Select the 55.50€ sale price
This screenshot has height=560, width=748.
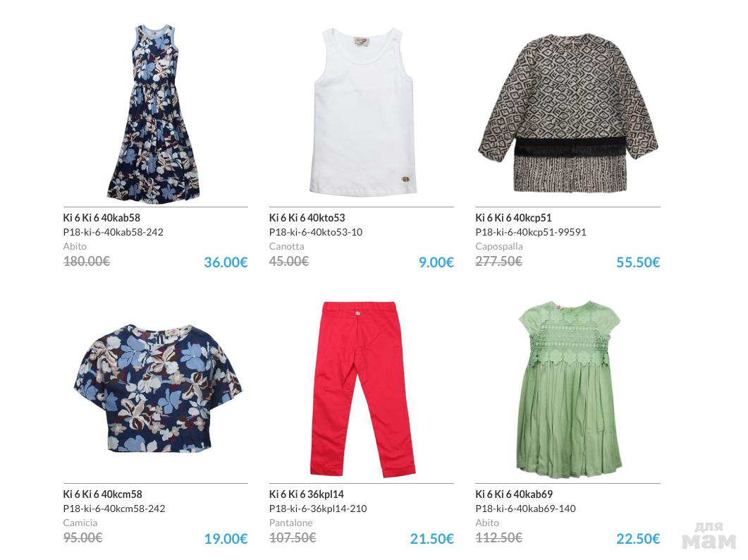(638, 262)
